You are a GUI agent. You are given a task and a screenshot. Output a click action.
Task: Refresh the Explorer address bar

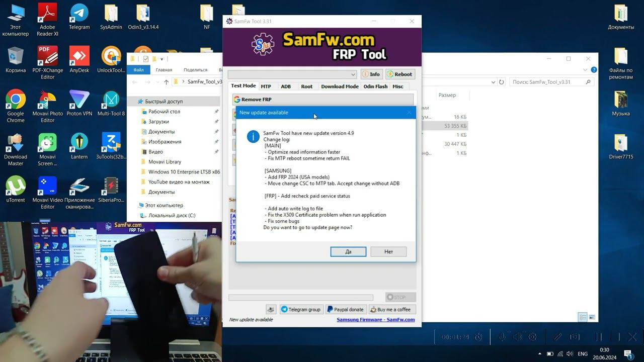tap(501, 82)
